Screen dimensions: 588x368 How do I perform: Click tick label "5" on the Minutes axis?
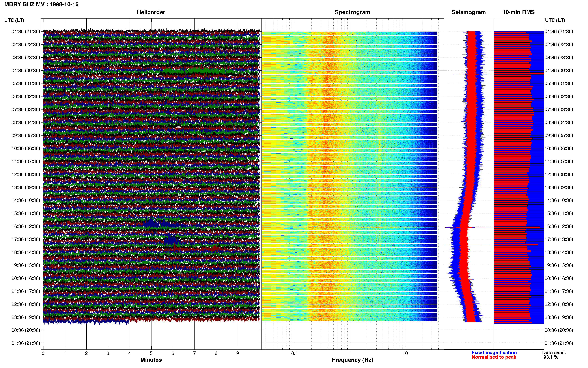151,353
